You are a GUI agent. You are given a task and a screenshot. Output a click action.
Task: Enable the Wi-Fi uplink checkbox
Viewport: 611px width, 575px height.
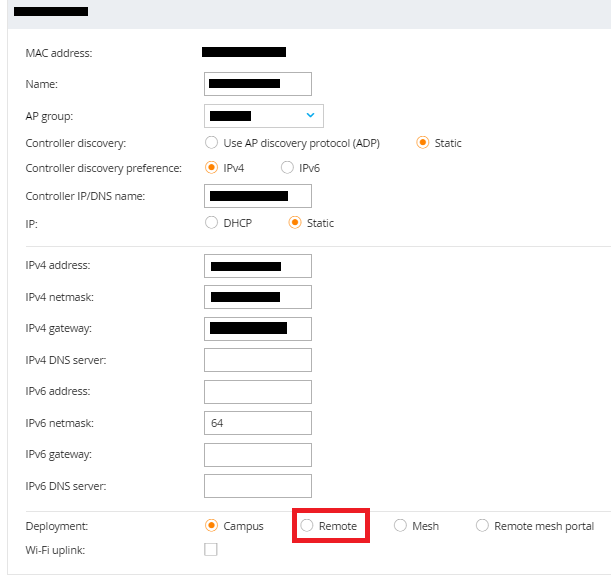click(x=211, y=550)
